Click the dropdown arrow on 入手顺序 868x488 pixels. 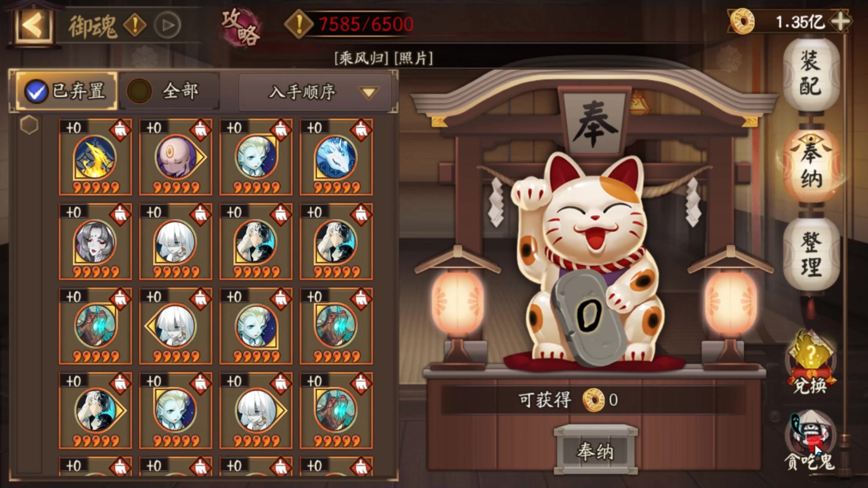tap(368, 93)
